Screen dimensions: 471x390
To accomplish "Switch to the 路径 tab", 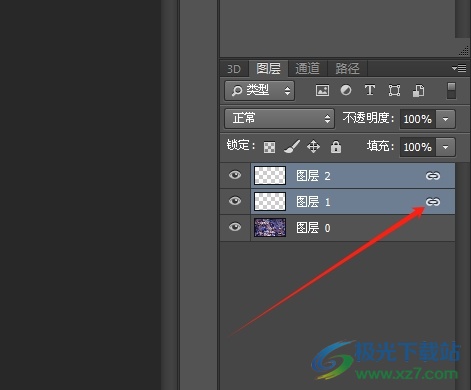I will (348, 69).
